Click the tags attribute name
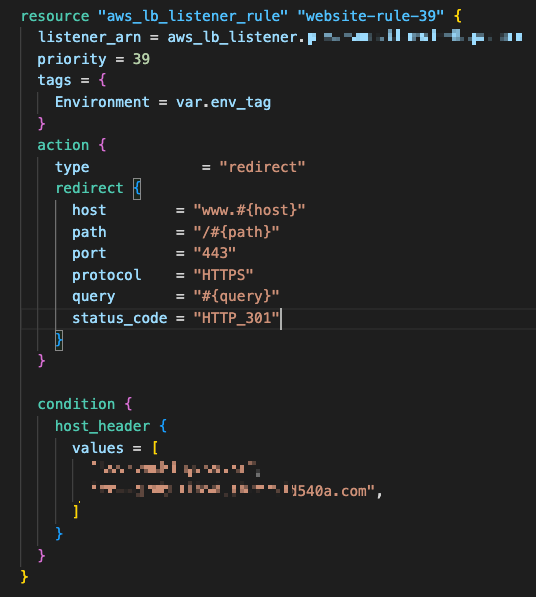Image resolution: width=536 pixels, height=597 pixels. 54,81
